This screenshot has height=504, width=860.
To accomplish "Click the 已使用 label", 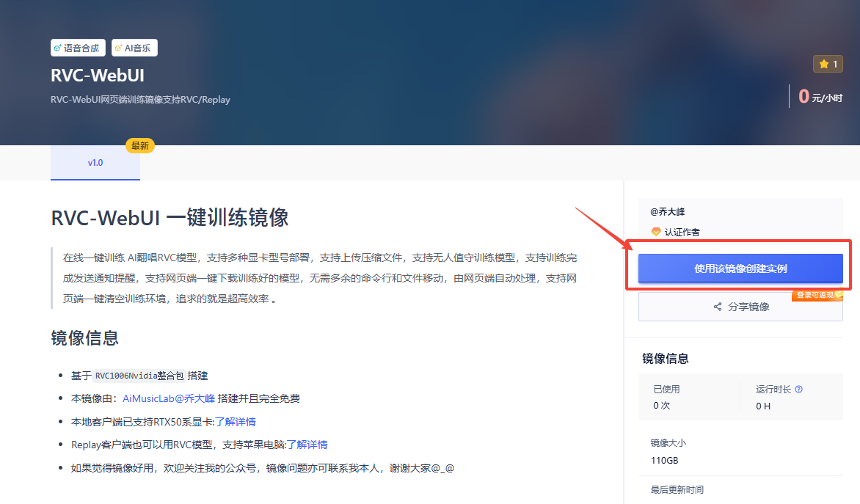I will 666,390.
